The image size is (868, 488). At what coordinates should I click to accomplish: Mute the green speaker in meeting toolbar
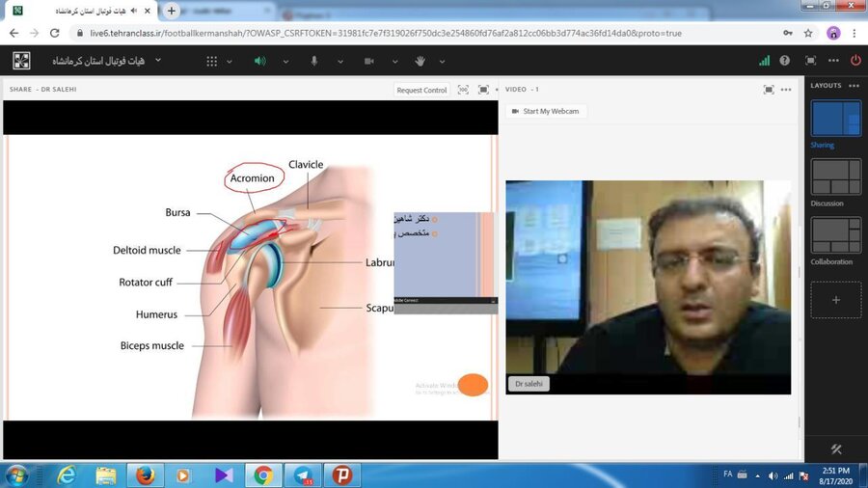[x=260, y=61]
